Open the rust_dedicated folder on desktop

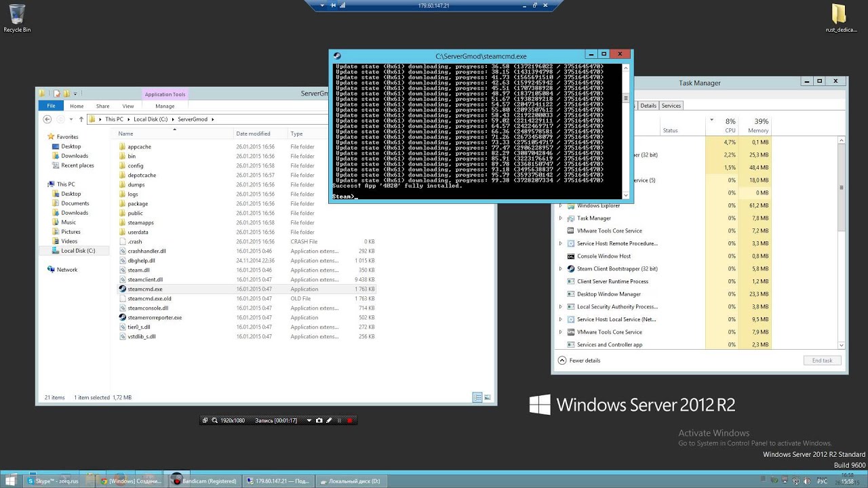tap(841, 18)
